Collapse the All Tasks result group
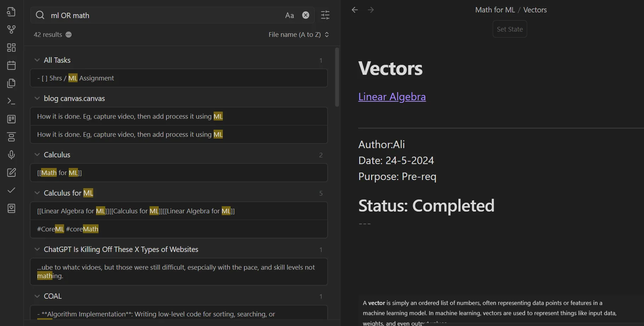This screenshot has width=644, height=326. pos(37,60)
